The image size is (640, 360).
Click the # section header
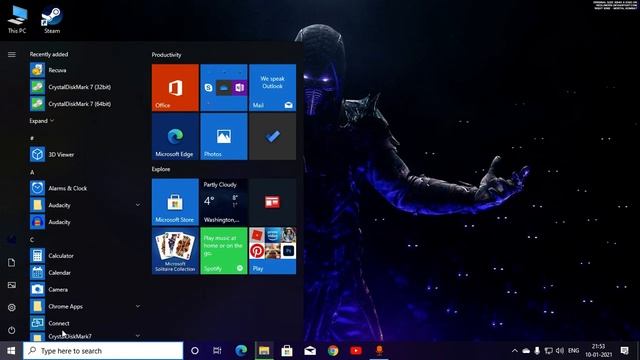coord(32,138)
